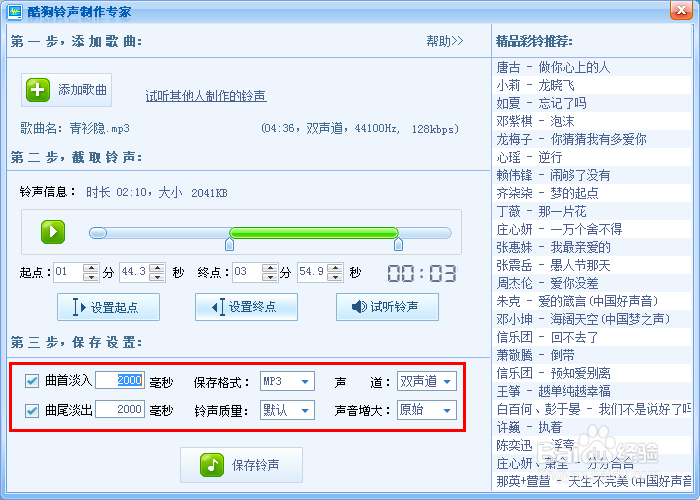Click 试听铃声 preview button

[x=387, y=307]
